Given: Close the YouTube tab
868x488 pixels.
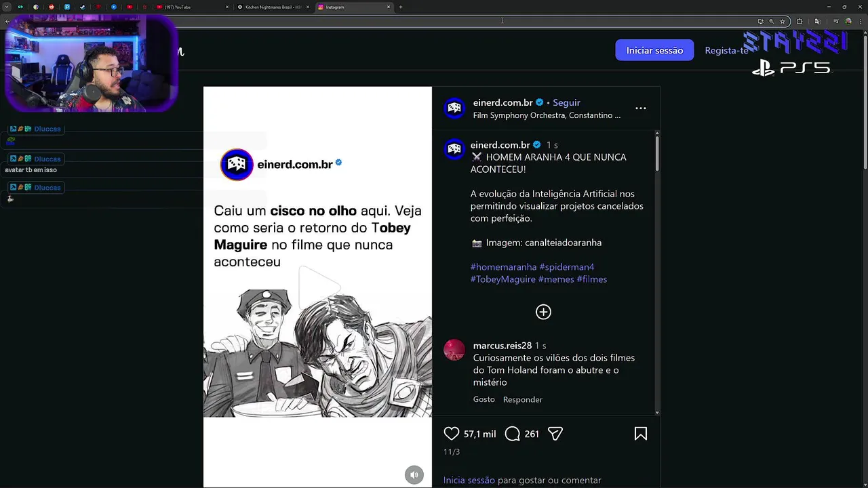Looking at the screenshot, I should tap(227, 7).
